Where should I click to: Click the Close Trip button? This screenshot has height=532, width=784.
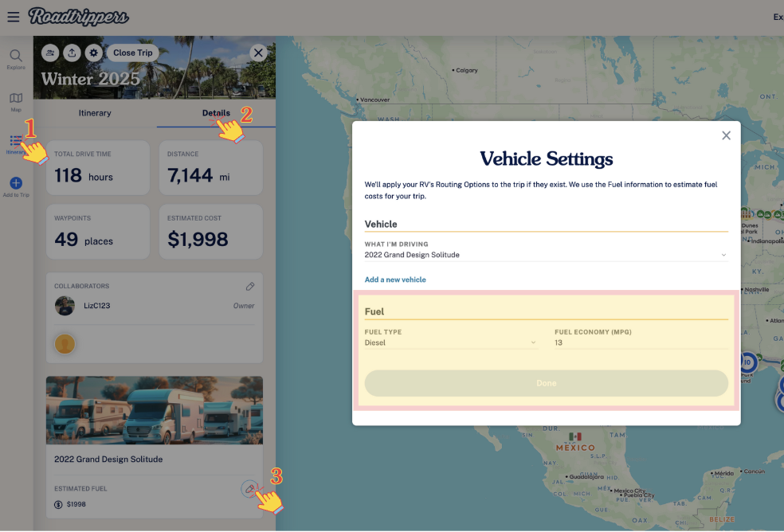click(x=132, y=53)
